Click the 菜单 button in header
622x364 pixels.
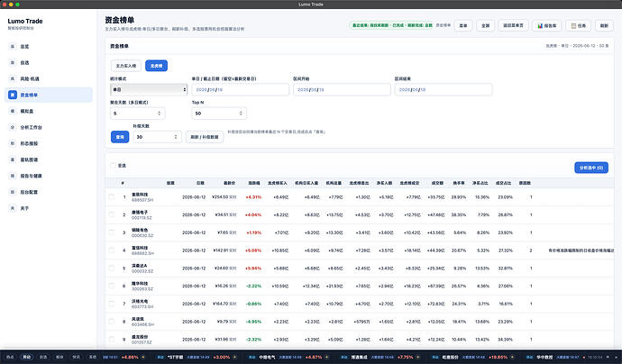point(463,26)
